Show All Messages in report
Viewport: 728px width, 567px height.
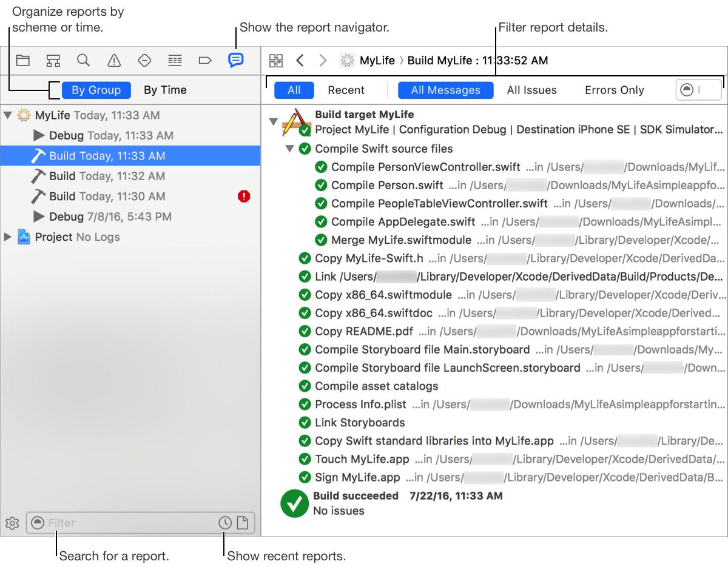[446, 90]
